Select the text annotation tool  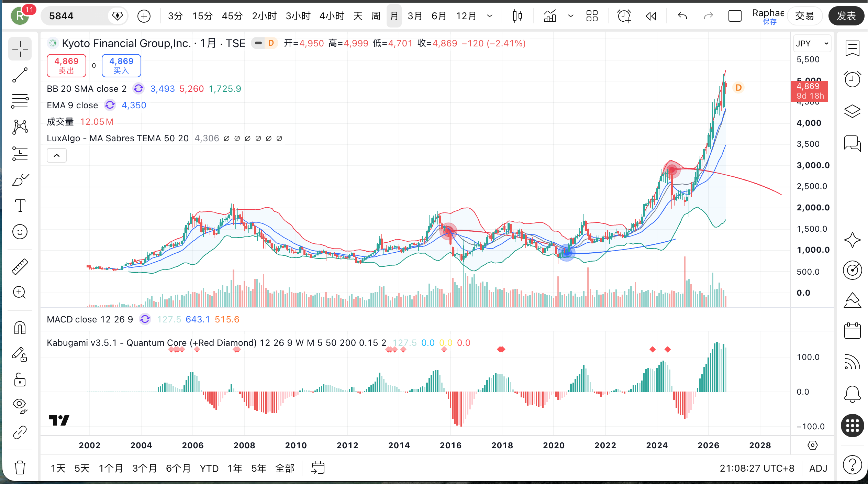click(x=20, y=206)
